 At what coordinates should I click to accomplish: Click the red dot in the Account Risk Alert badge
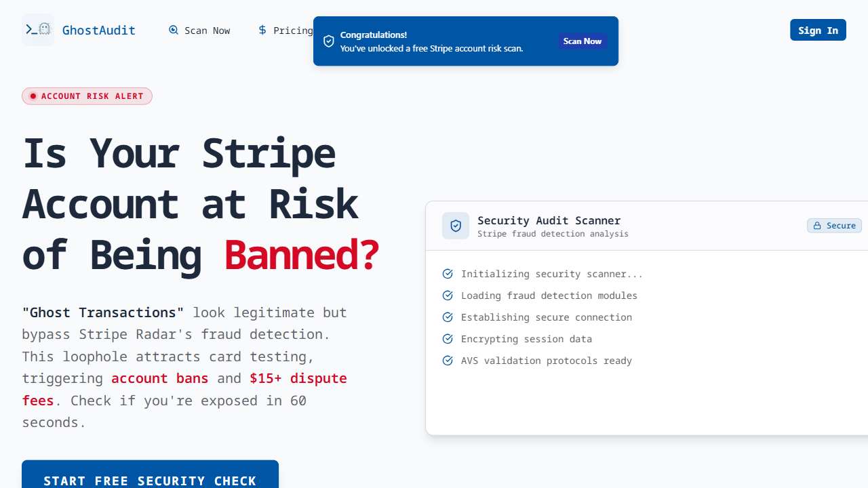pos(33,96)
